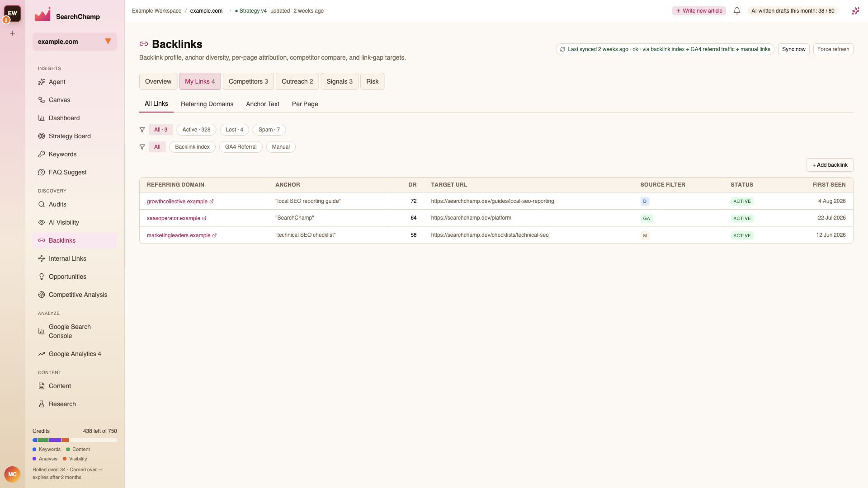
Task: Switch to the Signals tab
Action: pos(340,81)
